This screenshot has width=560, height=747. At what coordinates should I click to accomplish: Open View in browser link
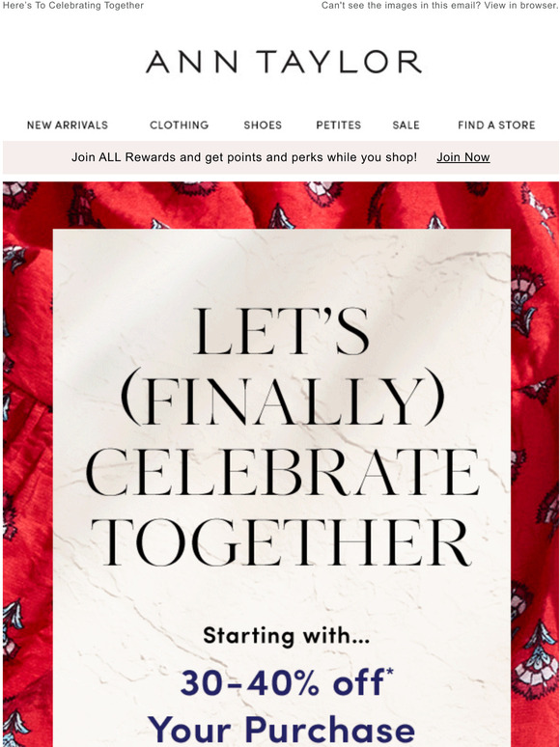(x=521, y=6)
